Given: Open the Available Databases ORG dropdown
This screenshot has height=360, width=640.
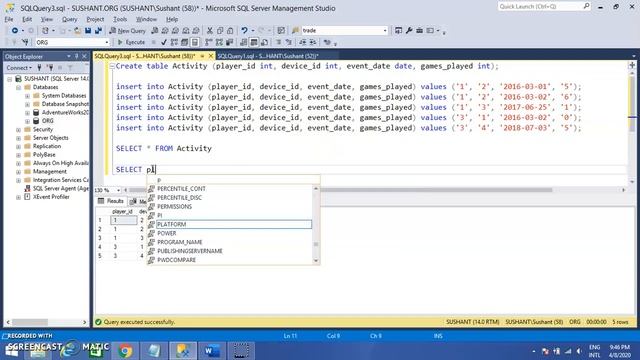Looking at the screenshot, I should coord(107,42).
